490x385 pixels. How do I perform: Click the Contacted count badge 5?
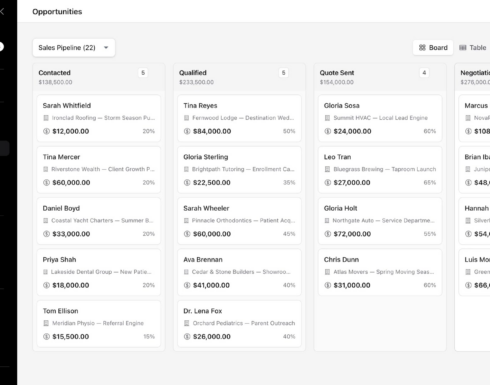[143, 73]
